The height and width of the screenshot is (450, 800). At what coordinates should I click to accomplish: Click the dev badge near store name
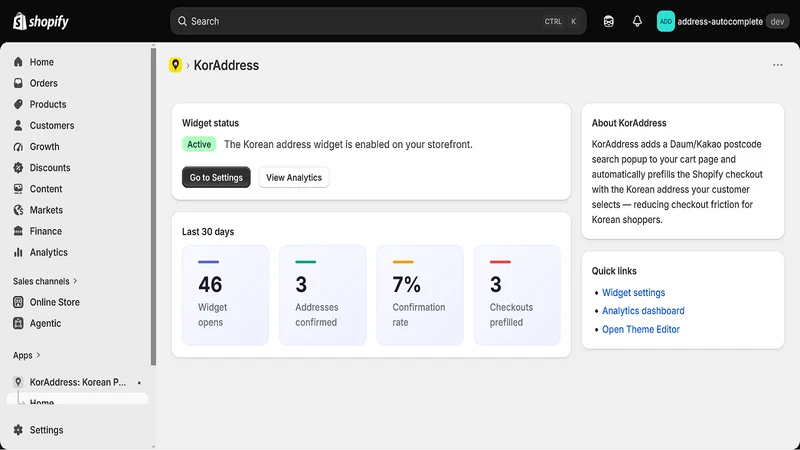point(777,21)
